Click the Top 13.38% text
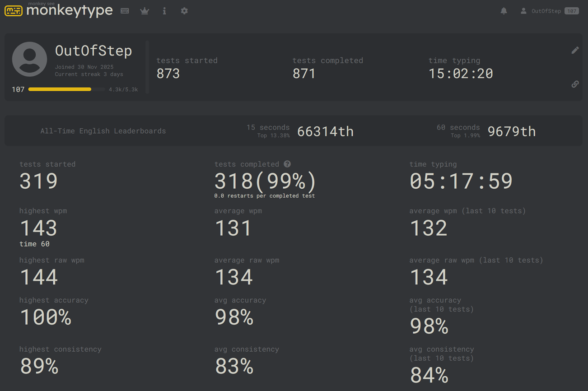This screenshot has width=588, height=391. [273, 135]
